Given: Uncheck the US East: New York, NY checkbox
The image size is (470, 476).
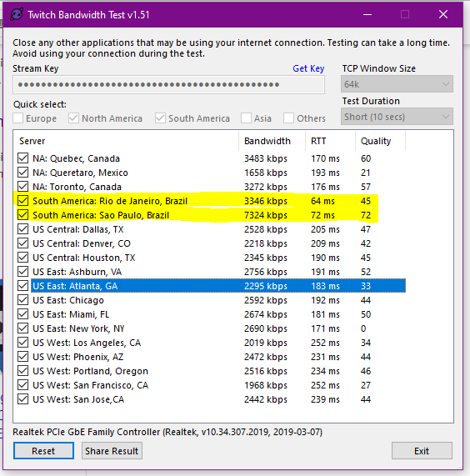Looking at the screenshot, I should (22, 328).
